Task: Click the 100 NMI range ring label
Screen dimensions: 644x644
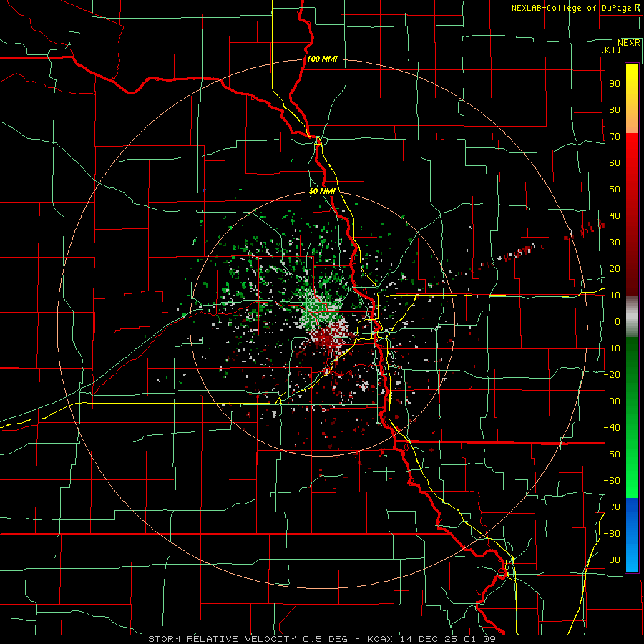Action: tap(322, 59)
